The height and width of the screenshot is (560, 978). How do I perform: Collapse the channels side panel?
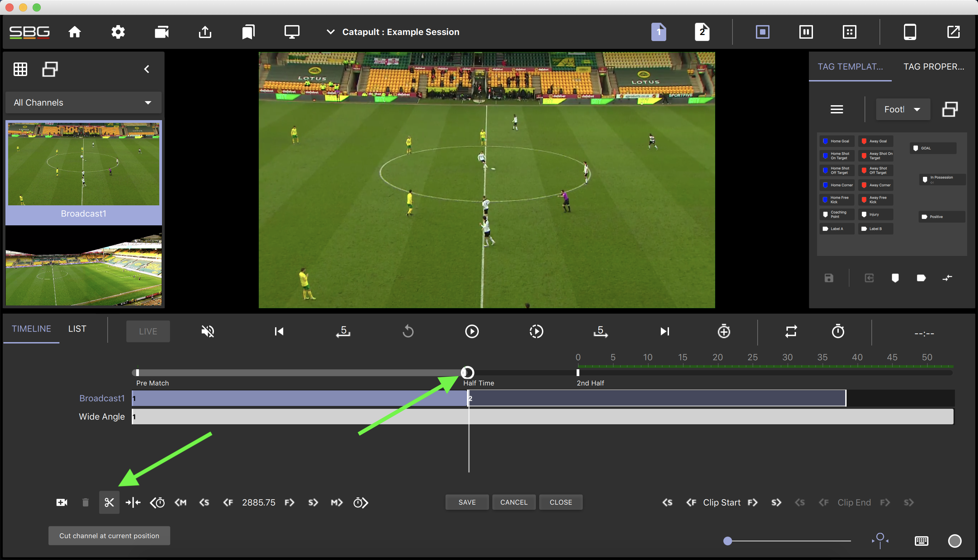pos(147,69)
